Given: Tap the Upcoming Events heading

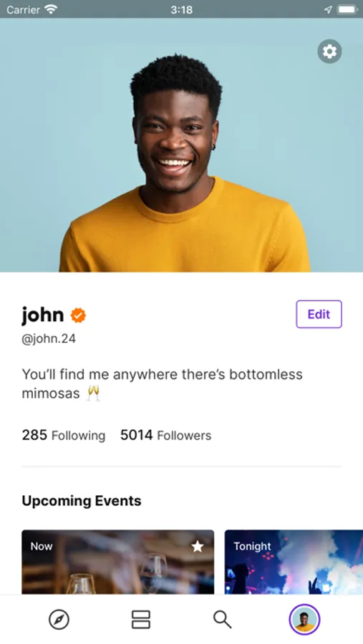Looking at the screenshot, I should pyautogui.click(x=82, y=501).
